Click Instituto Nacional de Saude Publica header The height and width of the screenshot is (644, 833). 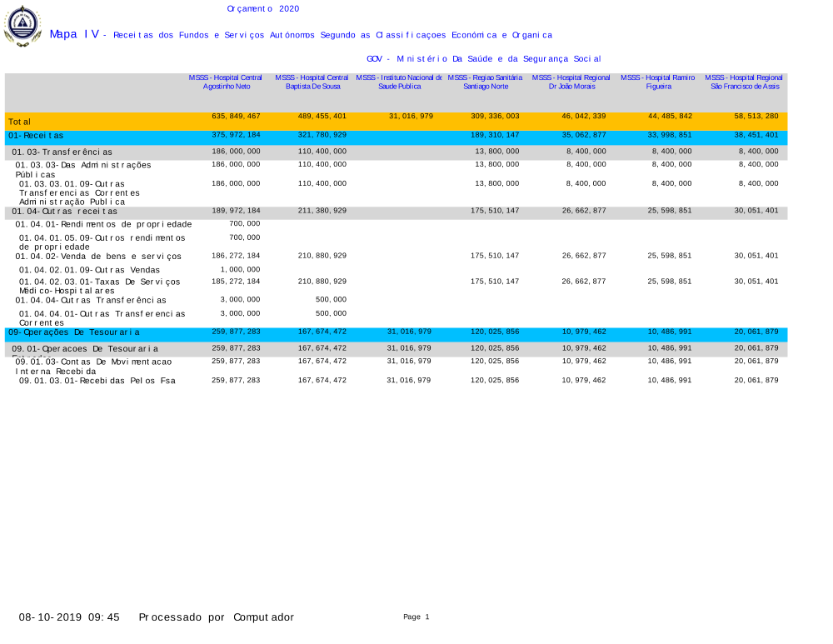tap(399, 82)
